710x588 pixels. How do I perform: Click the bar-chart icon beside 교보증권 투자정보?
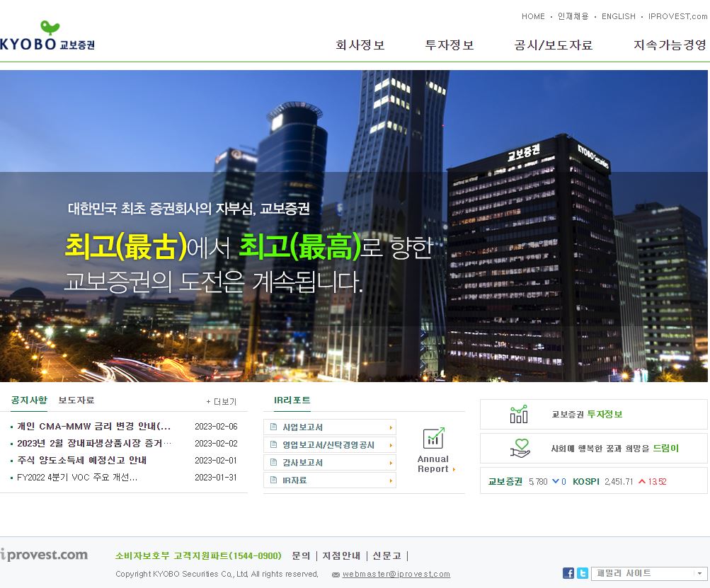[519, 414]
